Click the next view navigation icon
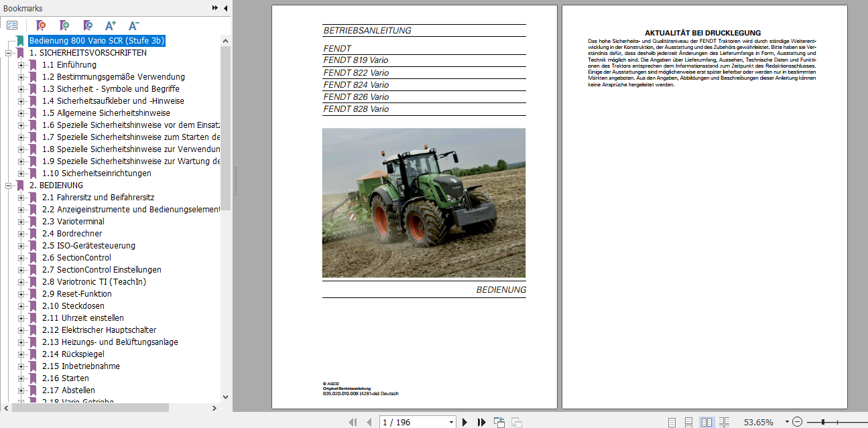Image resolution: width=868 pixels, height=428 pixels. (516, 422)
